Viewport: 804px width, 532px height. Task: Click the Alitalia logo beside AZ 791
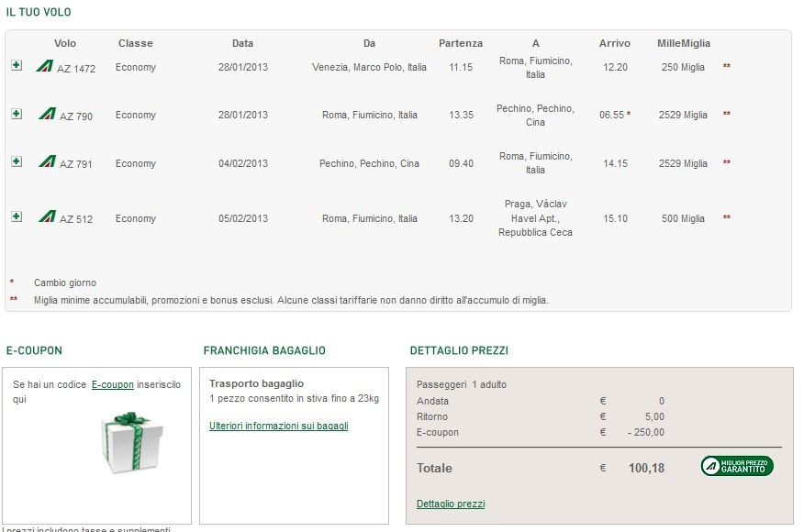(47, 161)
